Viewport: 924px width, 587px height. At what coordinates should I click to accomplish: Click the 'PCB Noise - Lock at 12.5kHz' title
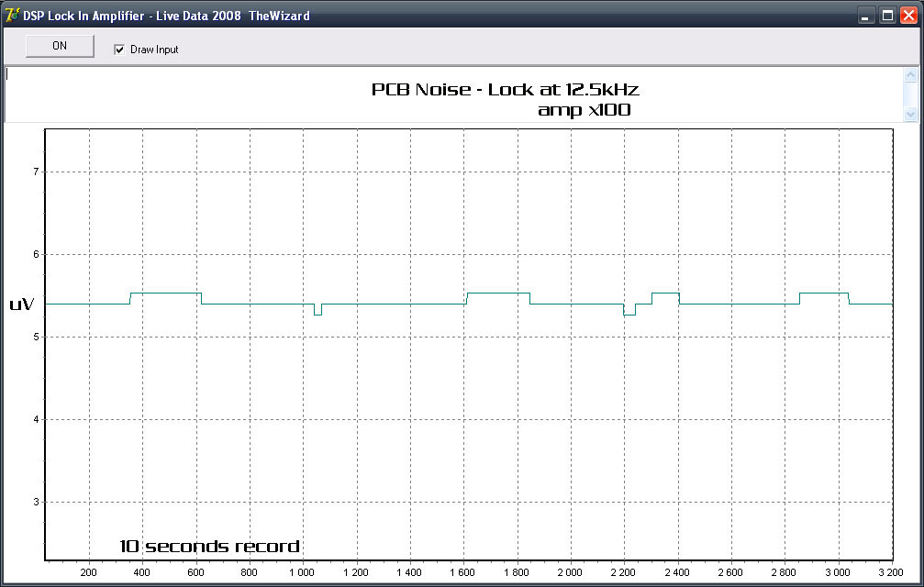tap(505, 90)
